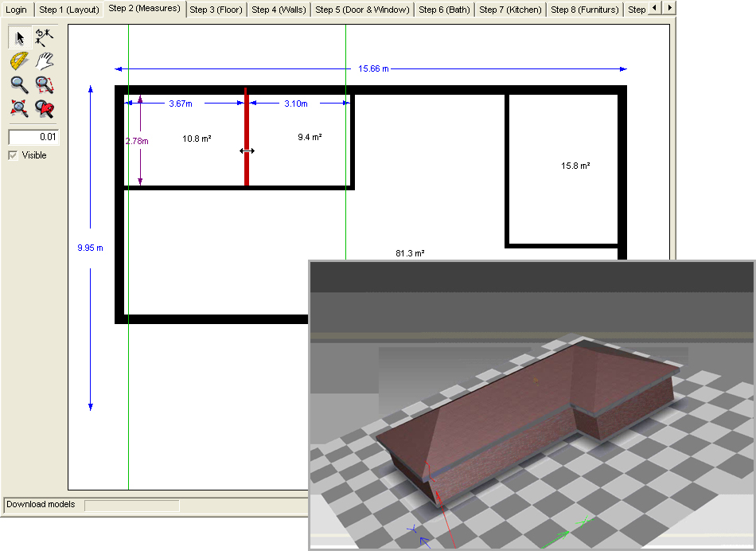This screenshot has width=756, height=551.
Task: Click the 3.10m dimension label
Action: tap(295, 104)
